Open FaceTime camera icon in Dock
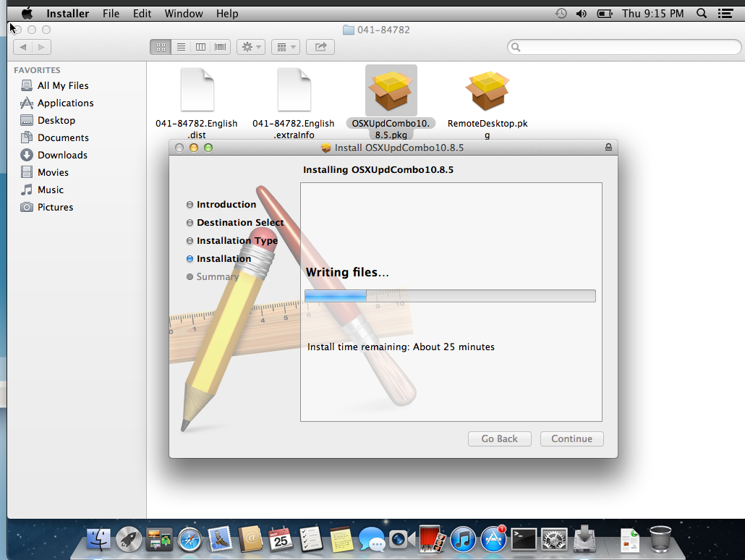The height and width of the screenshot is (560, 745). click(x=402, y=540)
